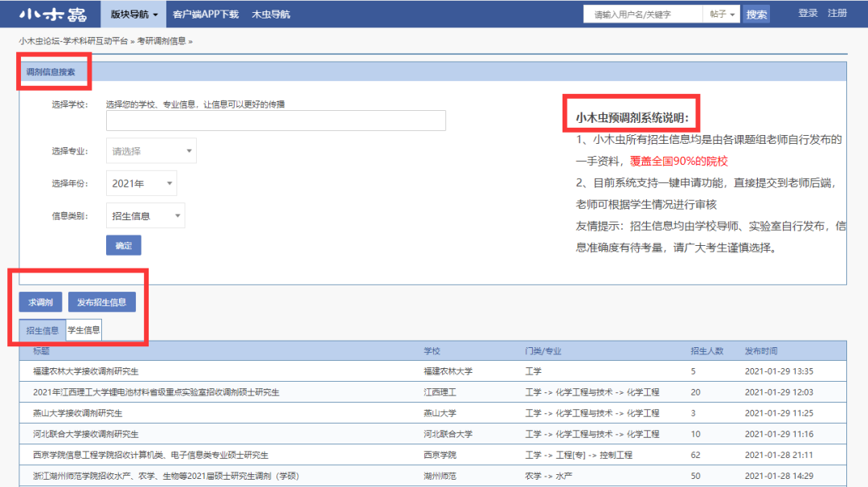This screenshot has width=868, height=487.
Task: Select the 招生信息 tab
Action: pyautogui.click(x=42, y=329)
